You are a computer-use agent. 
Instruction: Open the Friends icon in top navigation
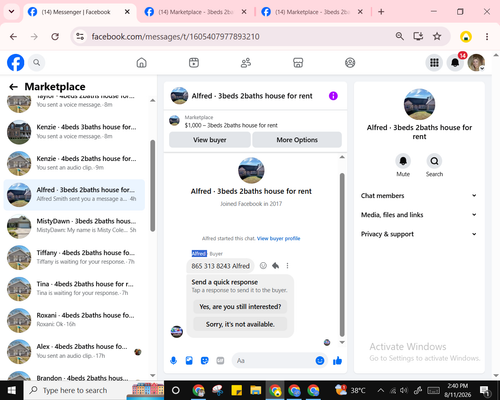(x=246, y=62)
